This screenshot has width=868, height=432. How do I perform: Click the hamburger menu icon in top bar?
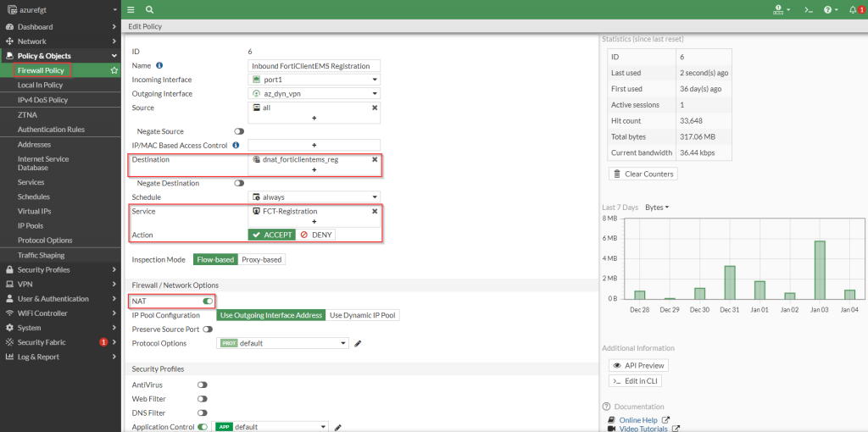(131, 9)
